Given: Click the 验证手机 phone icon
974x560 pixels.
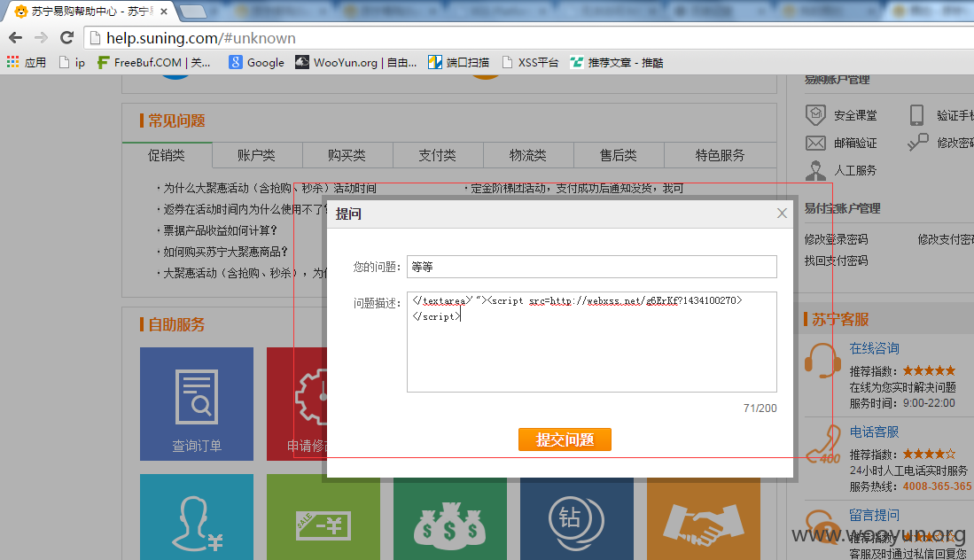Looking at the screenshot, I should [x=916, y=115].
